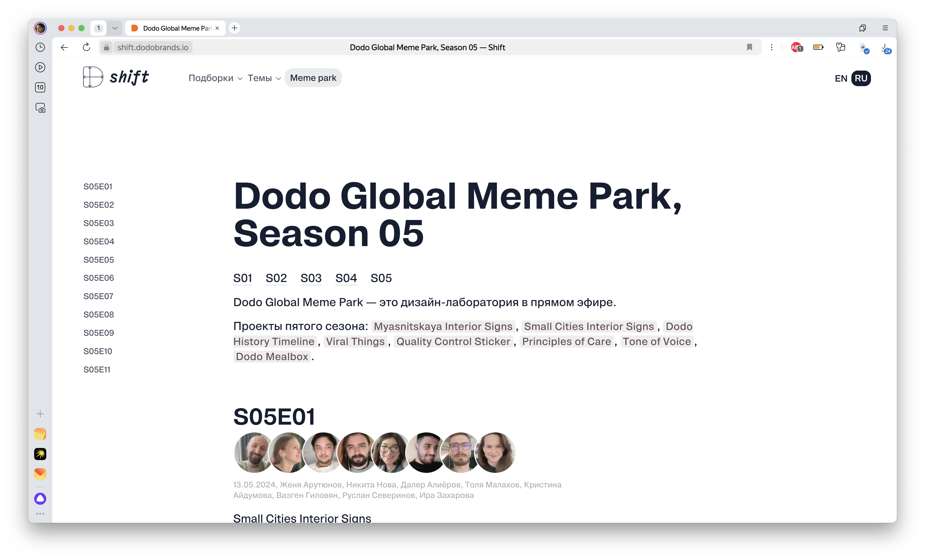Open the Viral Things project link
The width and height of the screenshot is (925, 560).
coord(355,342)
